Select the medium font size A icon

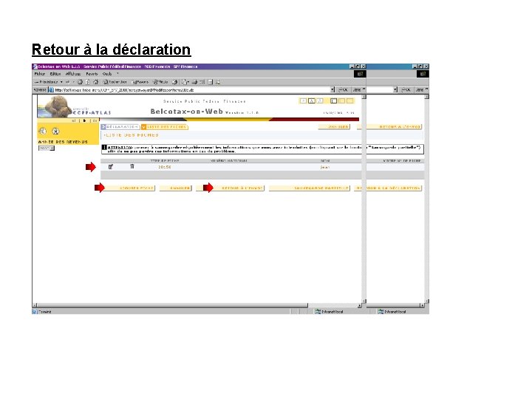tap(312, 100)
